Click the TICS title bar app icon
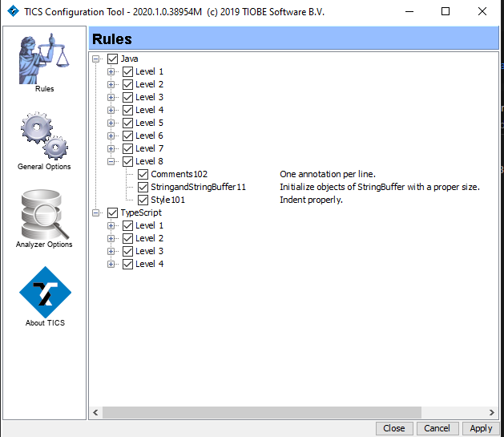The width and height of the screenshot is (504, 437). click(x=12, y=12)
